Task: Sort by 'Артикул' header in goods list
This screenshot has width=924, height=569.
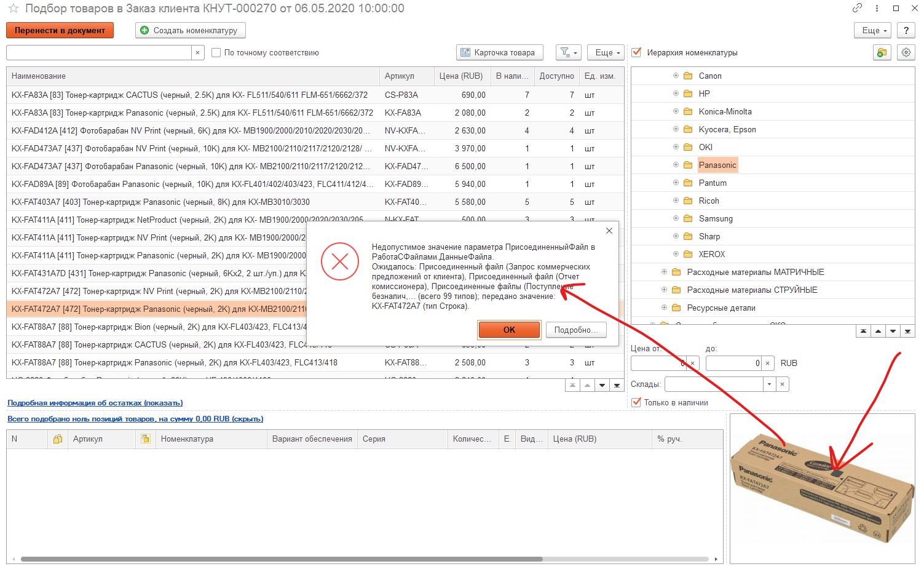Action: click(407, 76)
